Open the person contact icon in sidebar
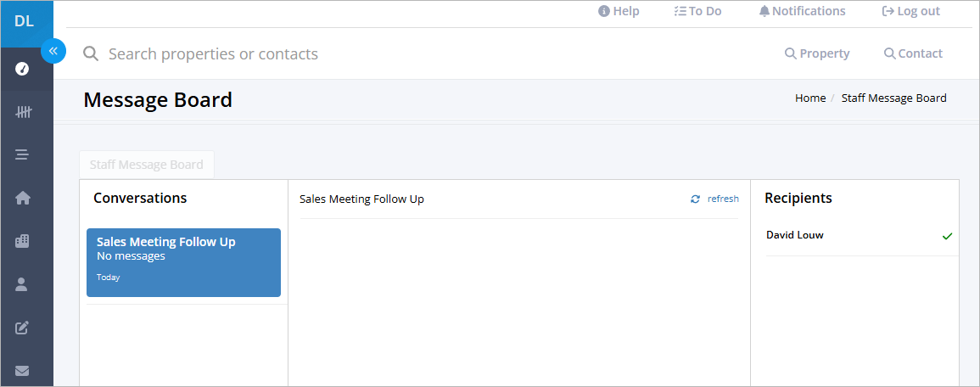Image resolution: width=980 pixels, height=387 pixels. click(x=21, y=284)
